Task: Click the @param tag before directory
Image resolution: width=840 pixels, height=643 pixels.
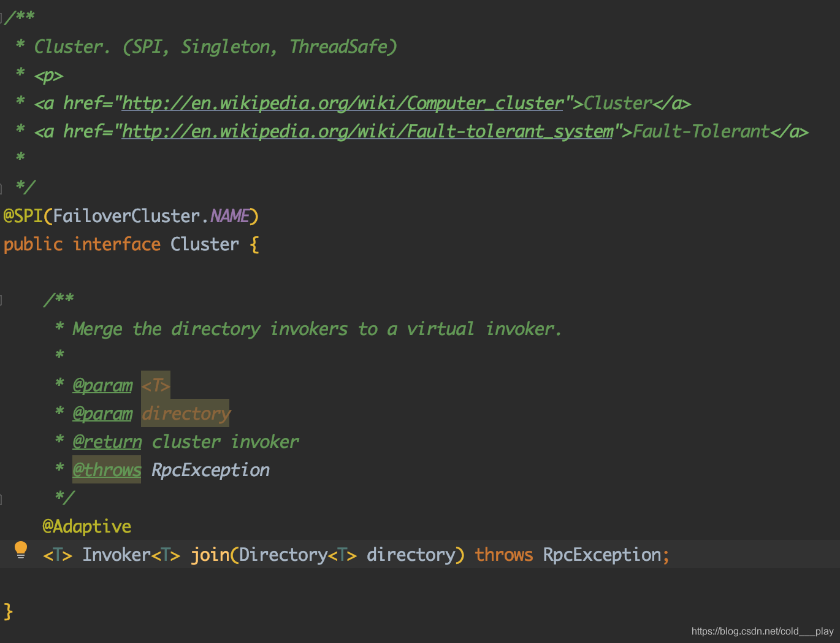Action: click(x=102, y=414)
